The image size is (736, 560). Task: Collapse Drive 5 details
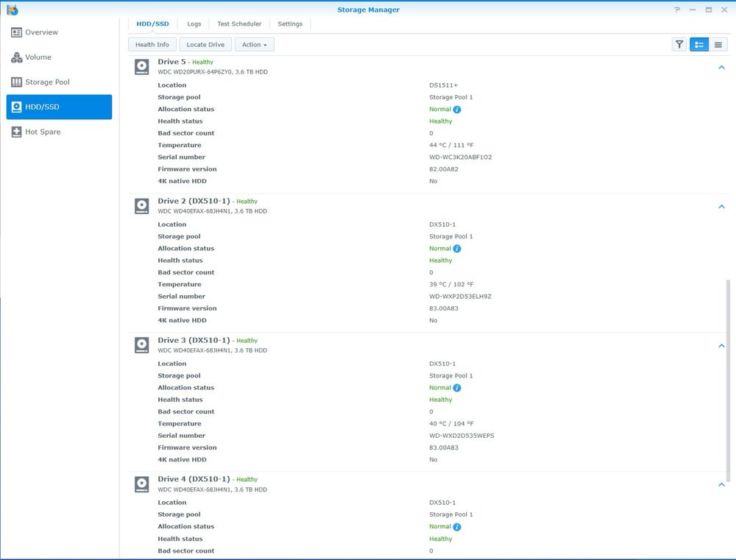tap(721, 68)
